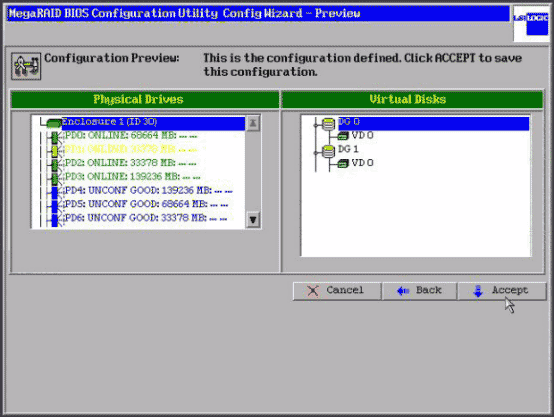Image resolution: width=554 pixels, height=417 pixels.
Task: Select PD0: ONLINE: 68664 MB
Action: point(131,135)
